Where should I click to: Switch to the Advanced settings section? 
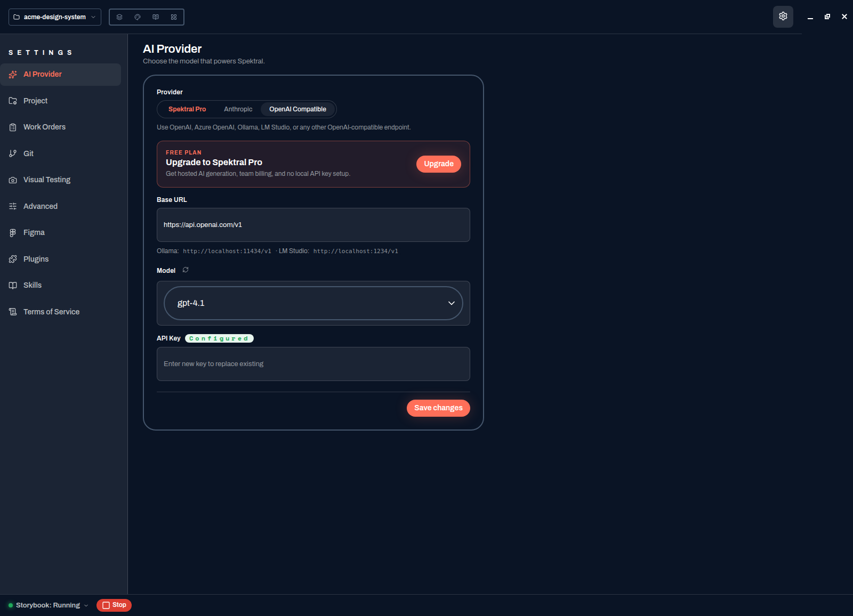[x=61, y=206]
